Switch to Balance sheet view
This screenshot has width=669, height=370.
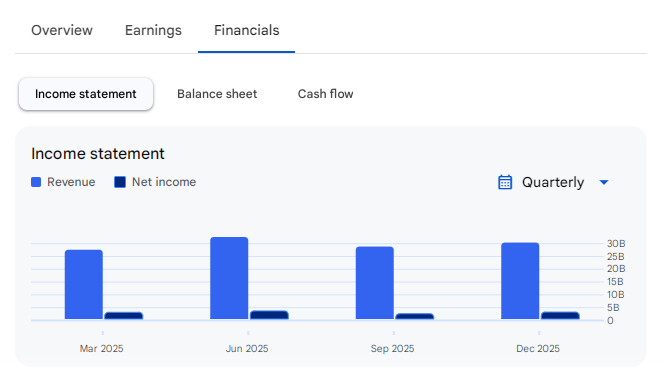217,94
